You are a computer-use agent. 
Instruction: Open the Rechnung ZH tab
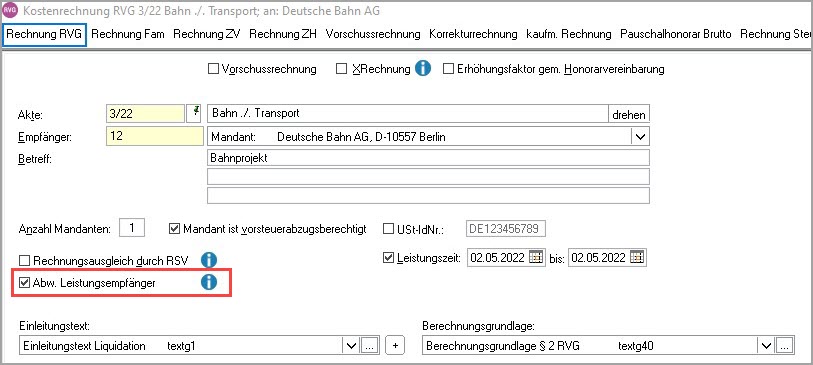tap(283, 34)
